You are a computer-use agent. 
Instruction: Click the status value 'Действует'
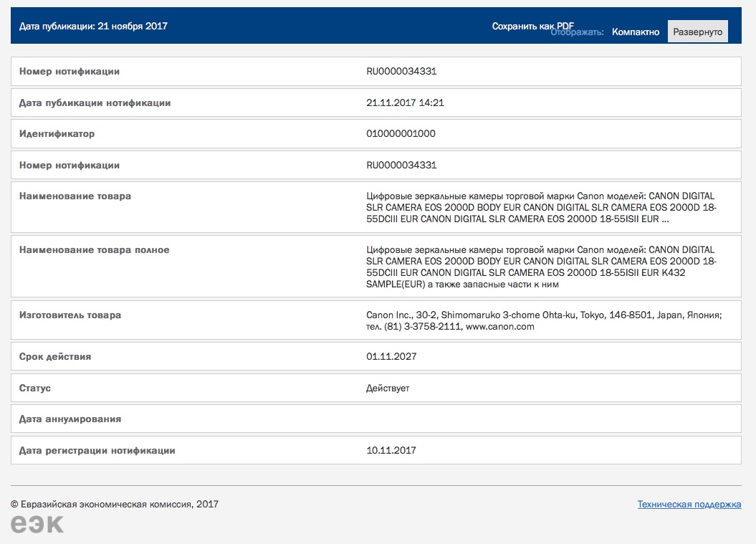[x=388, y=388]
